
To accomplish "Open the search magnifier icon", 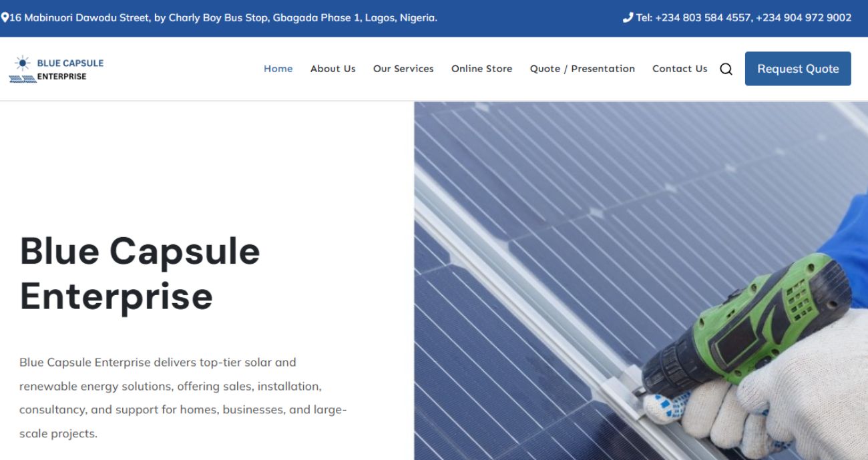I will [726, 69].
